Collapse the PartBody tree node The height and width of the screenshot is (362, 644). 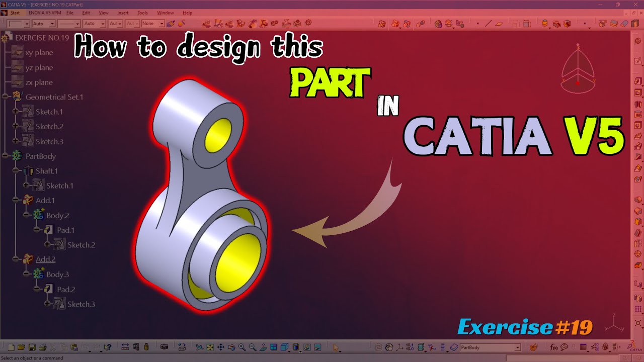(5, 156)
